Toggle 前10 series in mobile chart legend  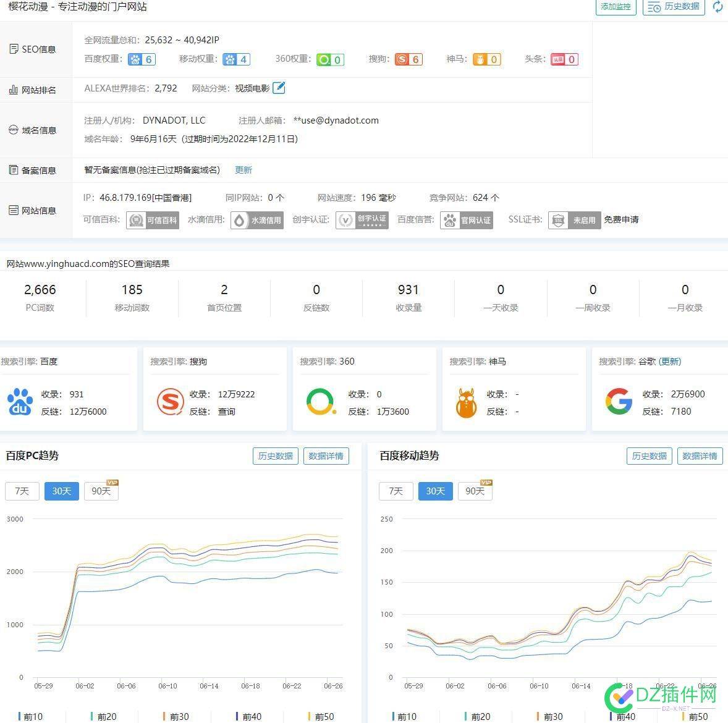point(404,716)
